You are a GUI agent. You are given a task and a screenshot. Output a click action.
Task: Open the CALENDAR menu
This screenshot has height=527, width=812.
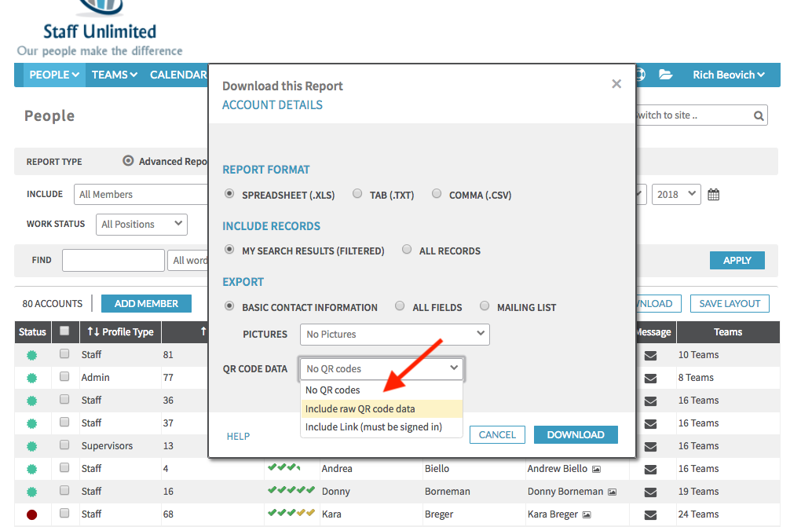(177, 75)
